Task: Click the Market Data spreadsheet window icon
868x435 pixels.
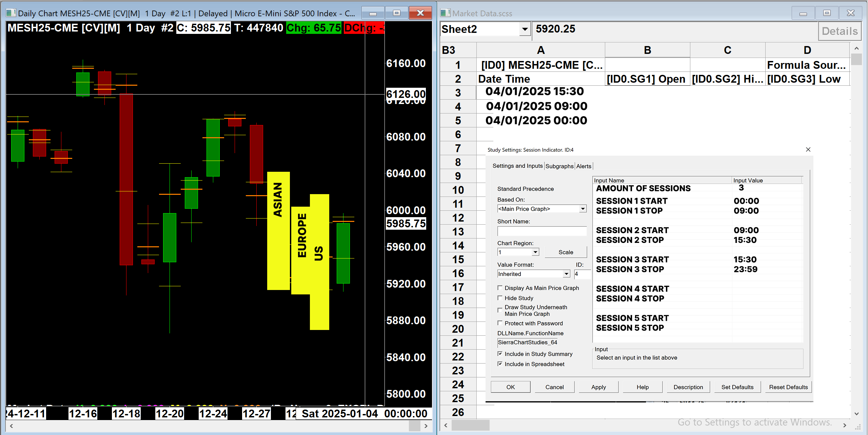Action: point(445,13)
